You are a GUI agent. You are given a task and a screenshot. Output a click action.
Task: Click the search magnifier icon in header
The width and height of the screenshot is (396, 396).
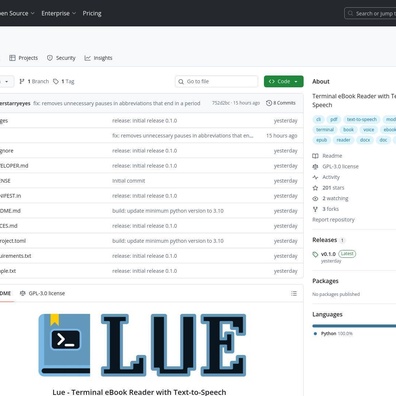(350, 13)
